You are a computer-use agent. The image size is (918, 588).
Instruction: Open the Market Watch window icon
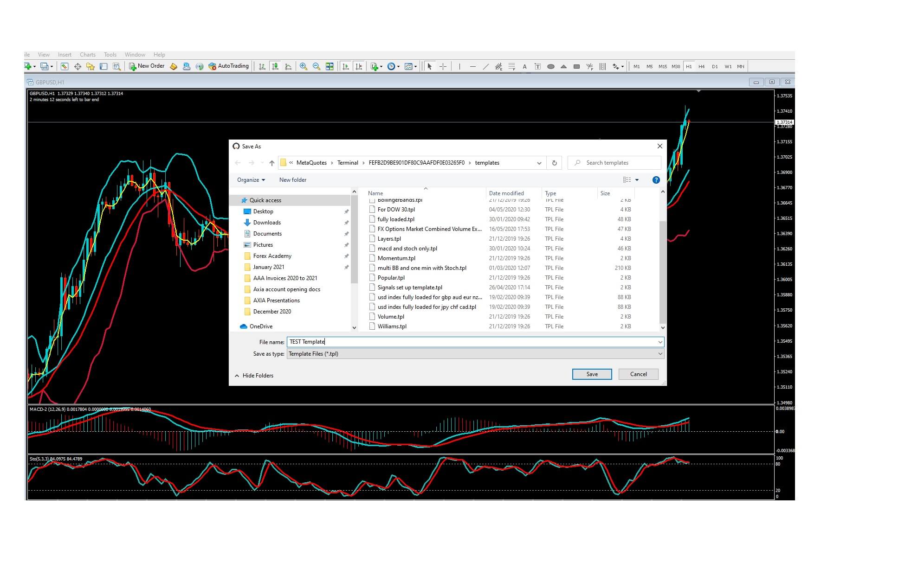tap(65, 66)
